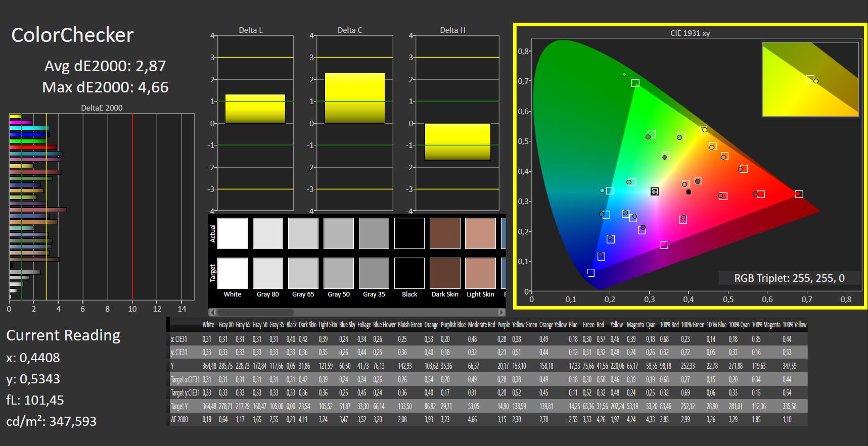
Task: Click the Target y:CIE31 row label
Action: [185, 392]
